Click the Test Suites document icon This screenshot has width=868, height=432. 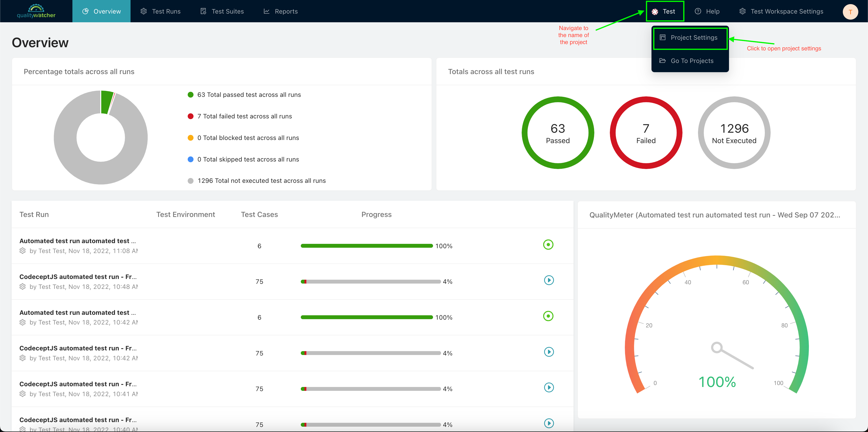pyautogui.click(x=203, y=11)
